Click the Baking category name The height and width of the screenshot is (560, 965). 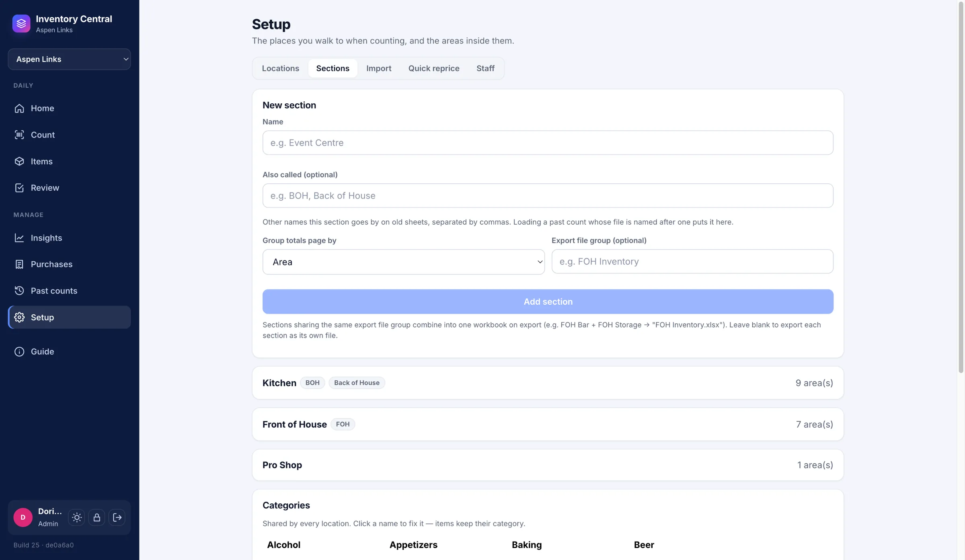click(x=527, y=545)
